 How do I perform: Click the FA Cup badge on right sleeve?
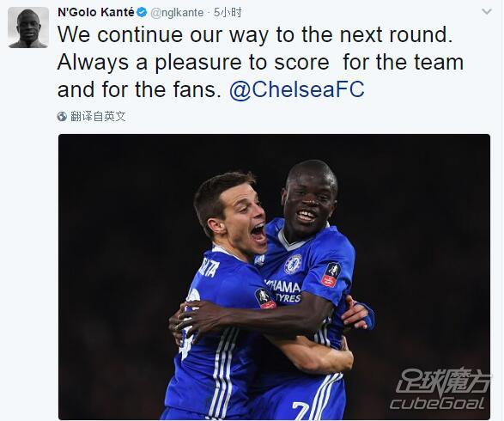pos(331,274)
